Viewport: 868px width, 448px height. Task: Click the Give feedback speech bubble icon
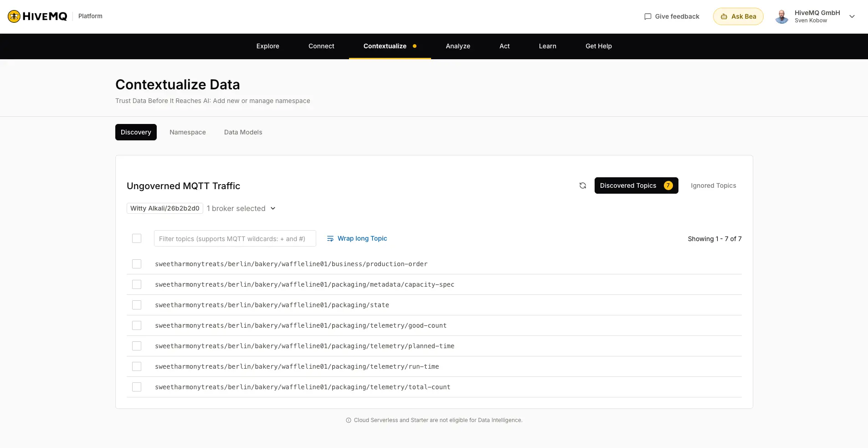tap(647, 16)
